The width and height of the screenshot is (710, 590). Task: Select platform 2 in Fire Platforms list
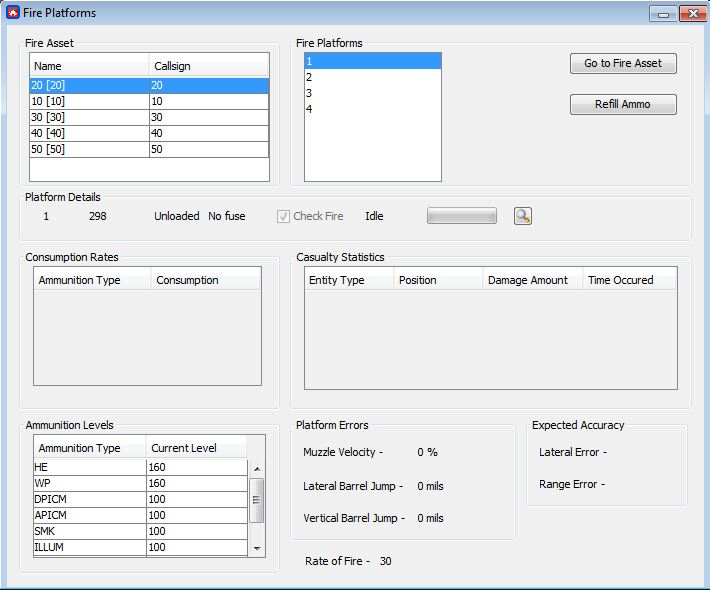click(x=373, y=77)
